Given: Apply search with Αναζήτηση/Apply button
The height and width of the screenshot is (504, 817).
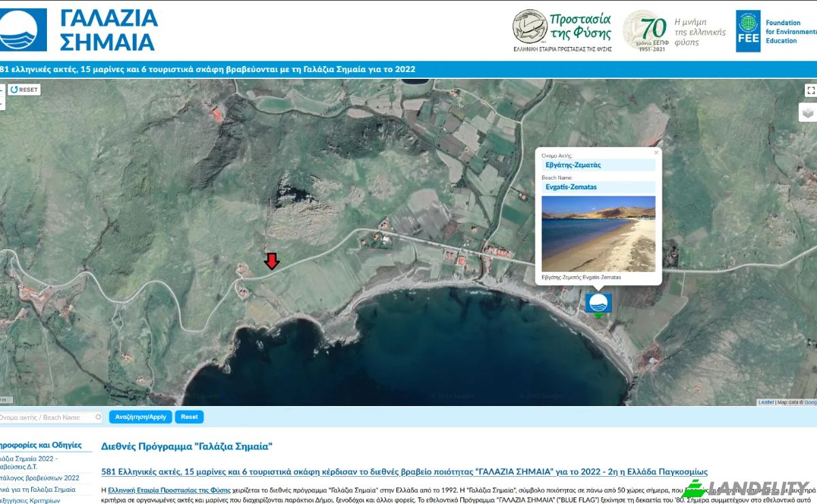Looking at the screenshot, I should coord(140,417).
